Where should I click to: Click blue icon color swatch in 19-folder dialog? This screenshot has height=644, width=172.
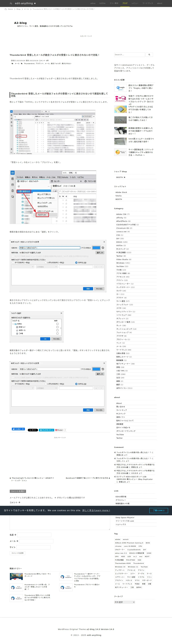(96, 369)
